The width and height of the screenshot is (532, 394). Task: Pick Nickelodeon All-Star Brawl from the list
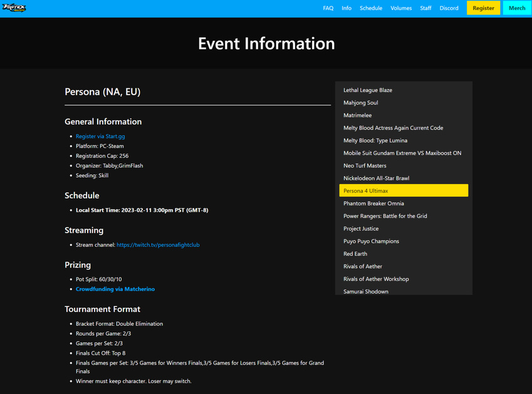tap(376, 179)
